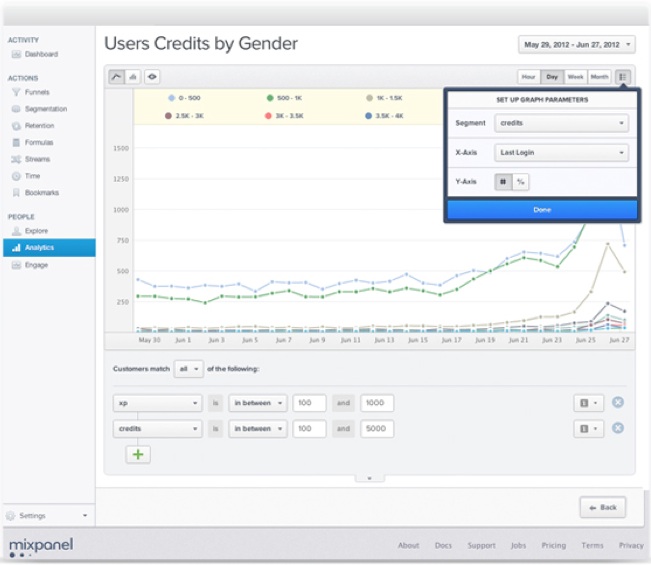
Task: Select the Day time interval
Action: (552, 77)
